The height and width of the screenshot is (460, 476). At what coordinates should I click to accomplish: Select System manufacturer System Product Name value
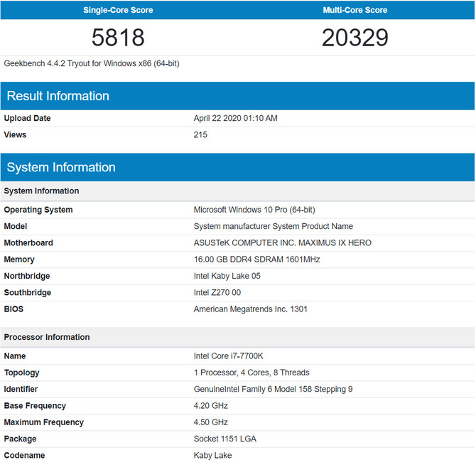pos(274,226)
